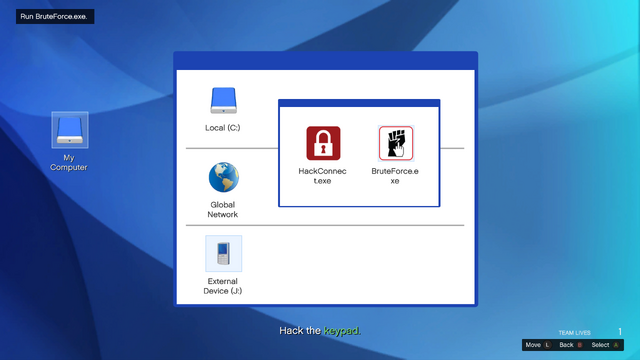Click the green keypad word in subtitle
The height and width of the screenshot is (360, 640).
(x=342, y=331)
